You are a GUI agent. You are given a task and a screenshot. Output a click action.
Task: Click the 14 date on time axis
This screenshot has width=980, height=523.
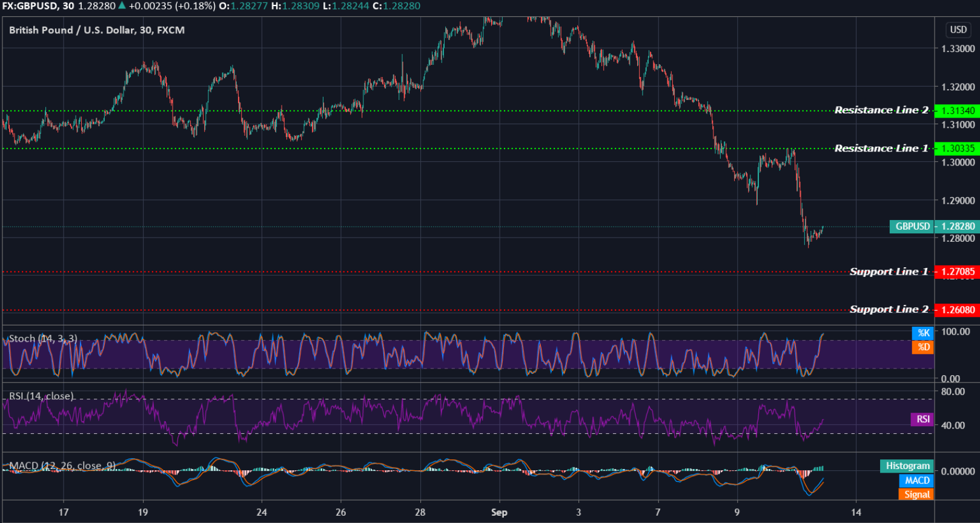(x=856, y=513)
